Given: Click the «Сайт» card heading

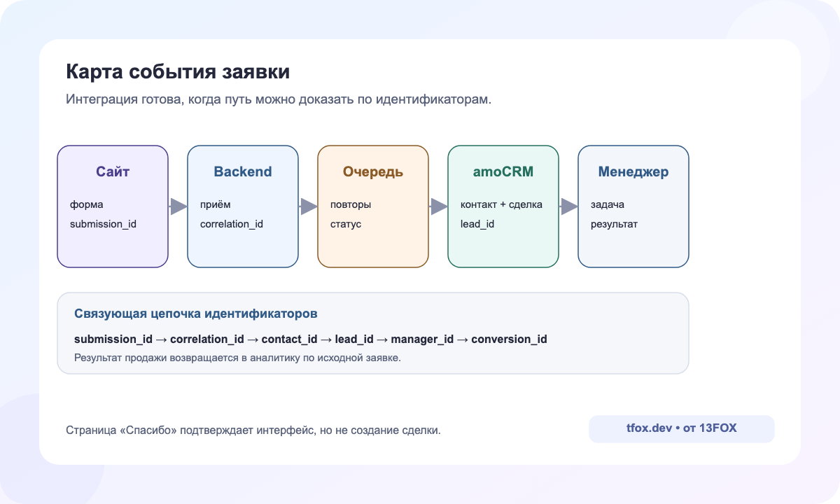Looking at the screenshot, I should coord(113,171).
